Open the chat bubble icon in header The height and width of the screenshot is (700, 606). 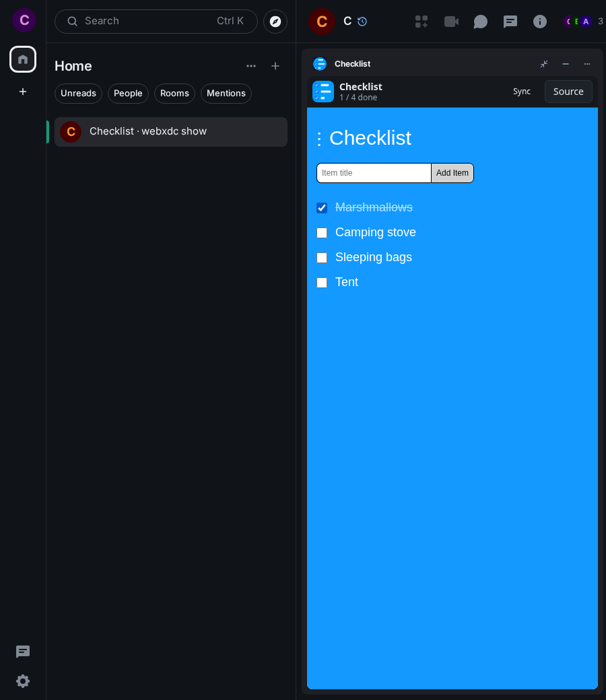481,22
